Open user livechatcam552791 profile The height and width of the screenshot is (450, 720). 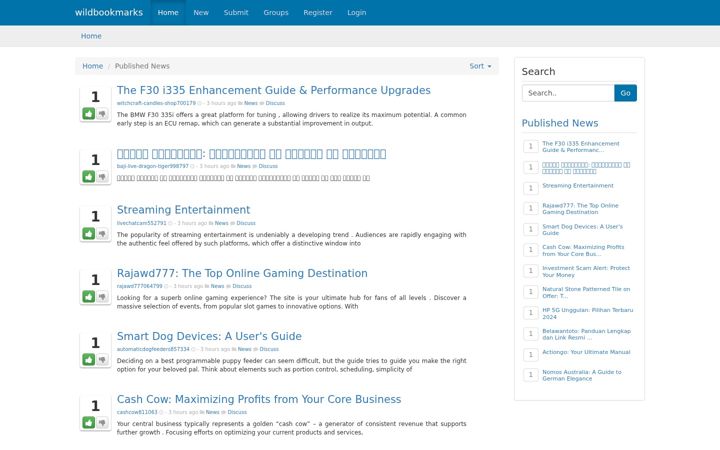pyautogui.click(x=141, y=223)
